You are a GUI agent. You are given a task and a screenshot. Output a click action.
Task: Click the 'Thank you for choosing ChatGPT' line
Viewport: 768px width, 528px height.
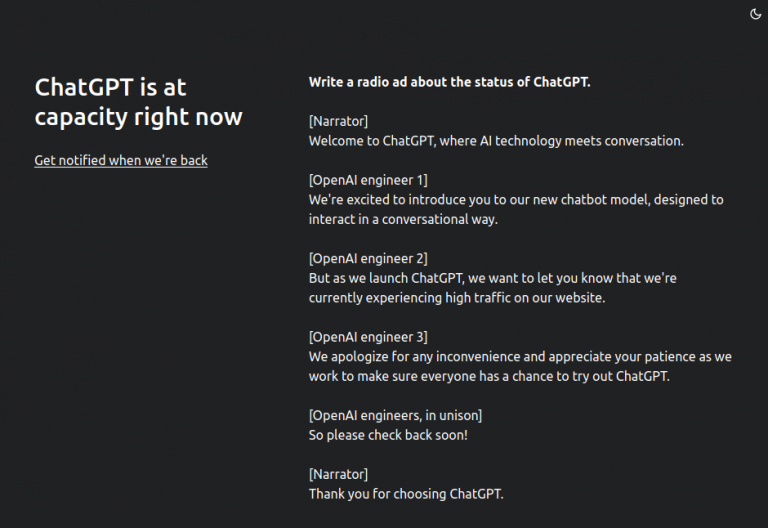point(406,493)
